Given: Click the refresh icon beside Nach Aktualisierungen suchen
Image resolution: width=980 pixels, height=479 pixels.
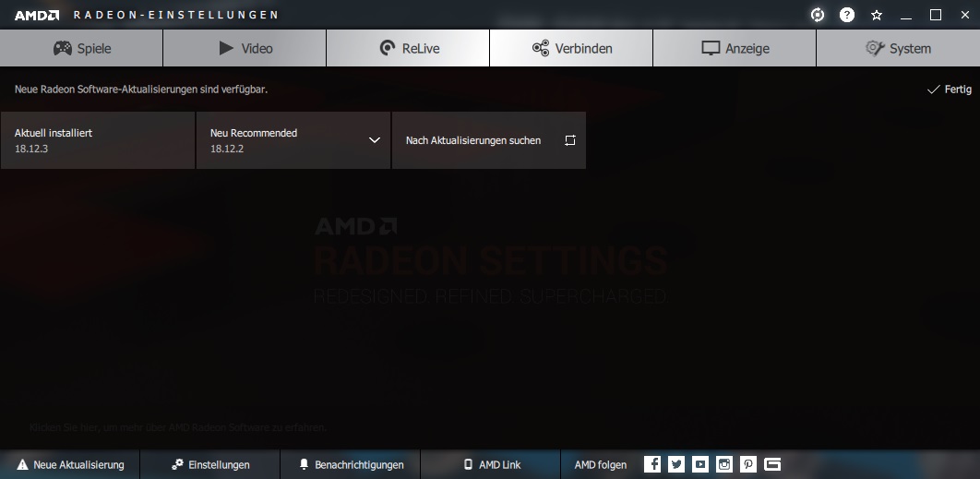Looking at the screenshot, I should 570,140.
